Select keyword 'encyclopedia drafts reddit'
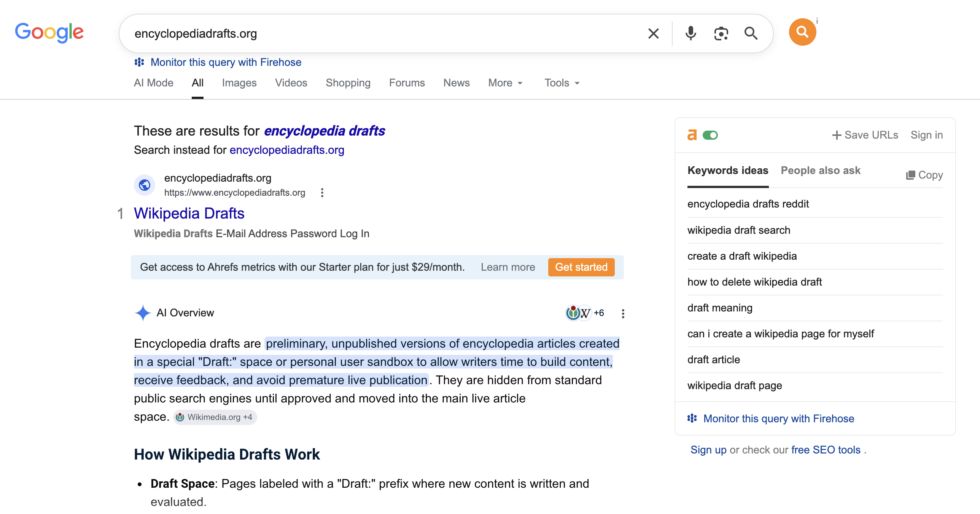 748,204
